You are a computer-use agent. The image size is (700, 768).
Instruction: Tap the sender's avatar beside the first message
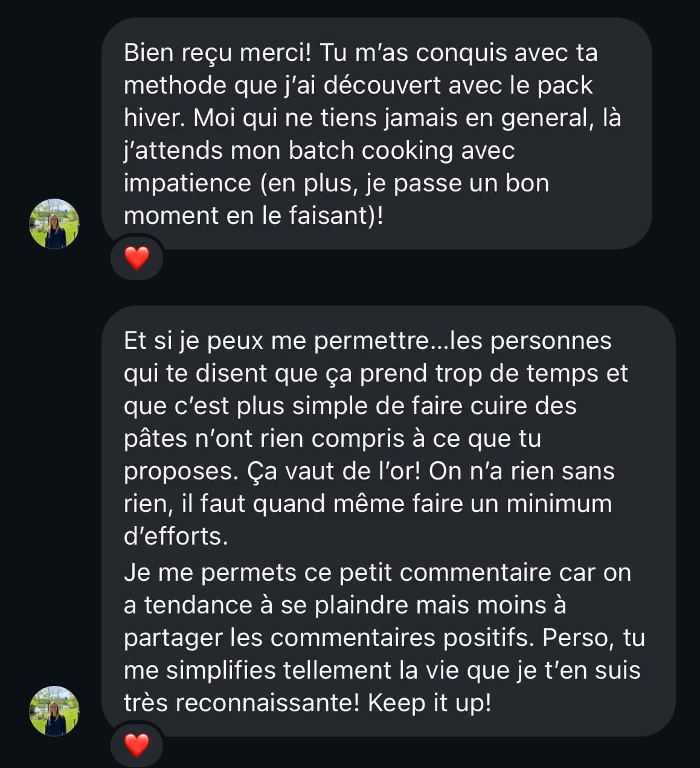(54, 223)
